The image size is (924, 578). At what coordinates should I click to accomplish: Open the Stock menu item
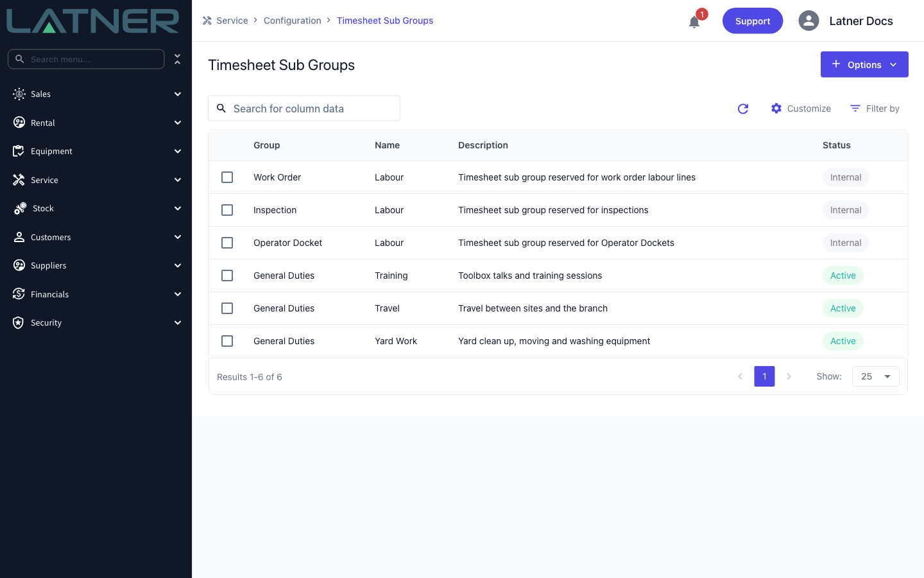(96, 208)
